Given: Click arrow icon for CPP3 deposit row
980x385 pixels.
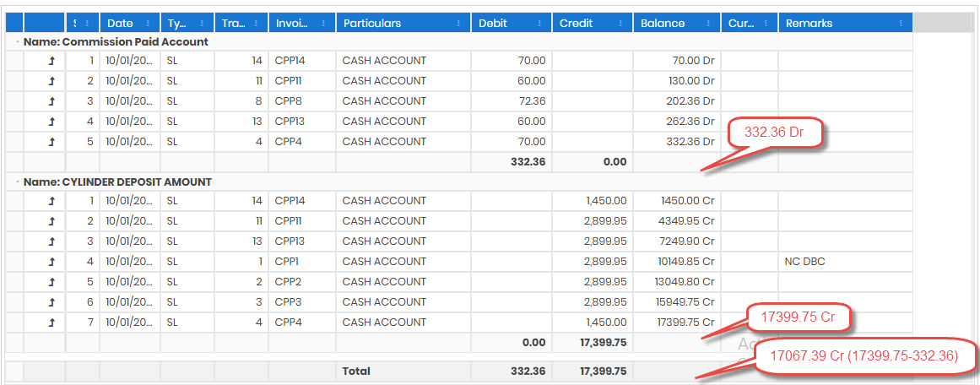Looking at the screenshot, I should click(51, 302).
